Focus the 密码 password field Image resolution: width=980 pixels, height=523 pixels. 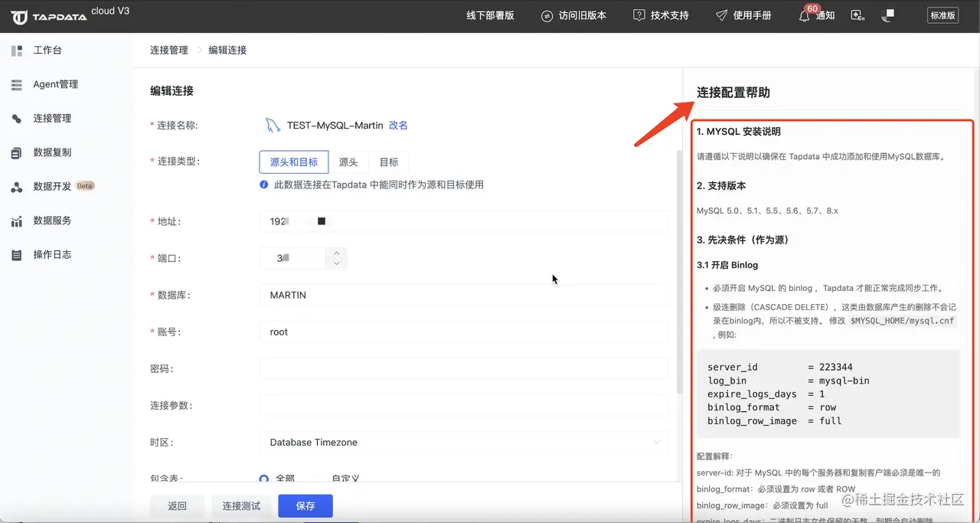[464, 368]
